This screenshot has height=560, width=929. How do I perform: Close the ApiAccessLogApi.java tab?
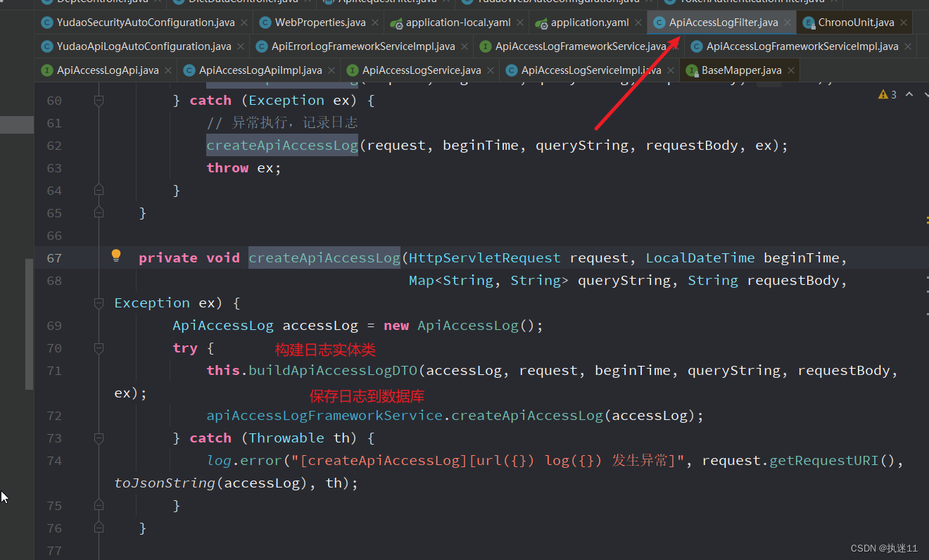tap(168, 70)
